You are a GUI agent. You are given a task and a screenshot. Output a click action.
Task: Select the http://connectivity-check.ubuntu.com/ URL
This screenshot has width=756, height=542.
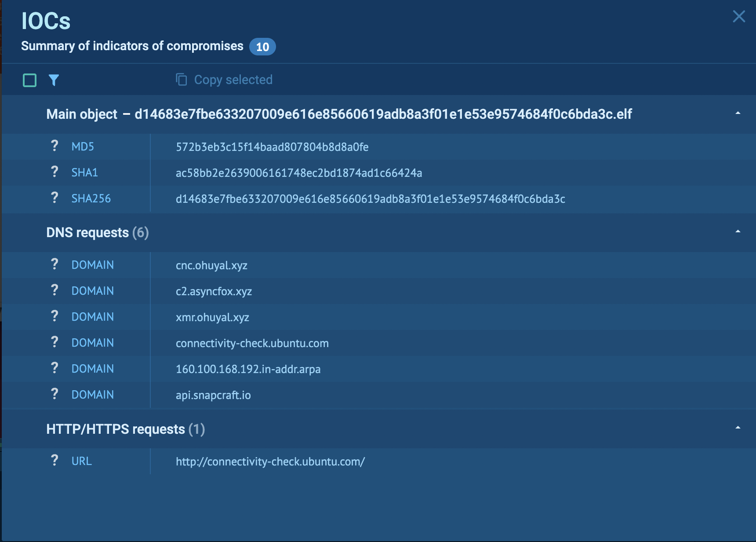point(270,461)
